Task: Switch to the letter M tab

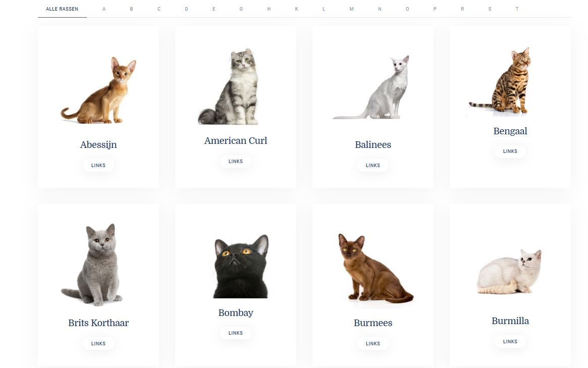Action: point(351,9)
